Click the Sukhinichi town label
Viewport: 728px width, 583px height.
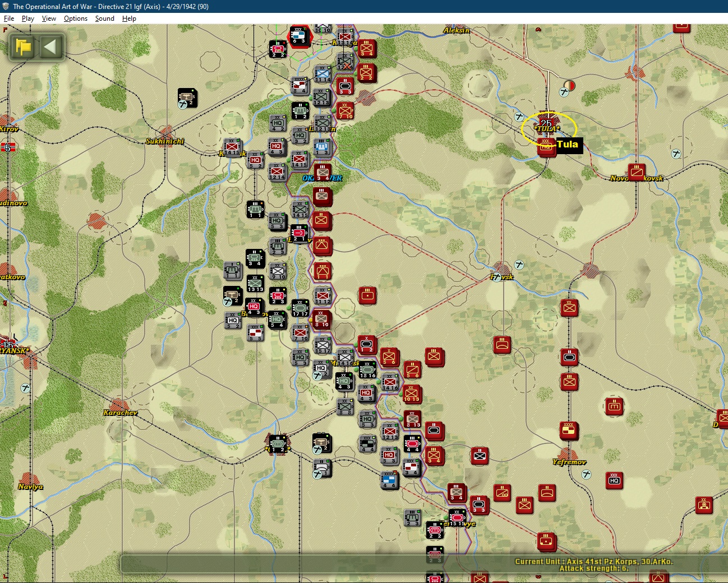(165, 141)
